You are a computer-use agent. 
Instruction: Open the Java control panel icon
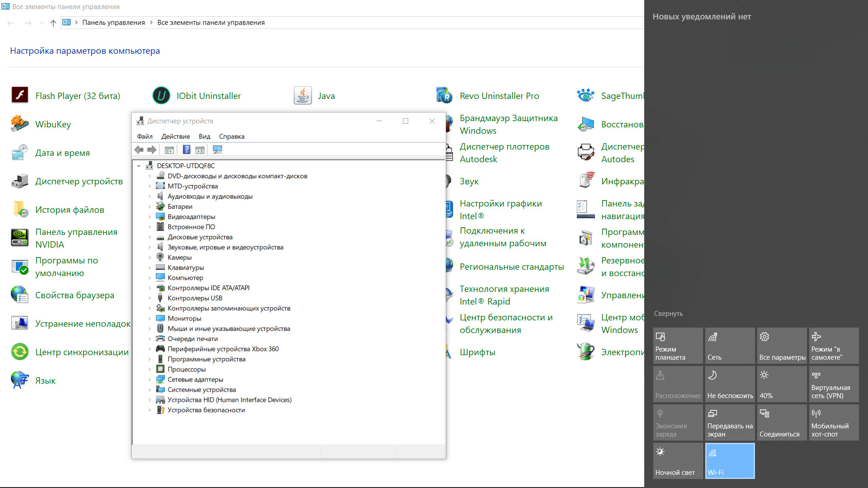point(303,95)
